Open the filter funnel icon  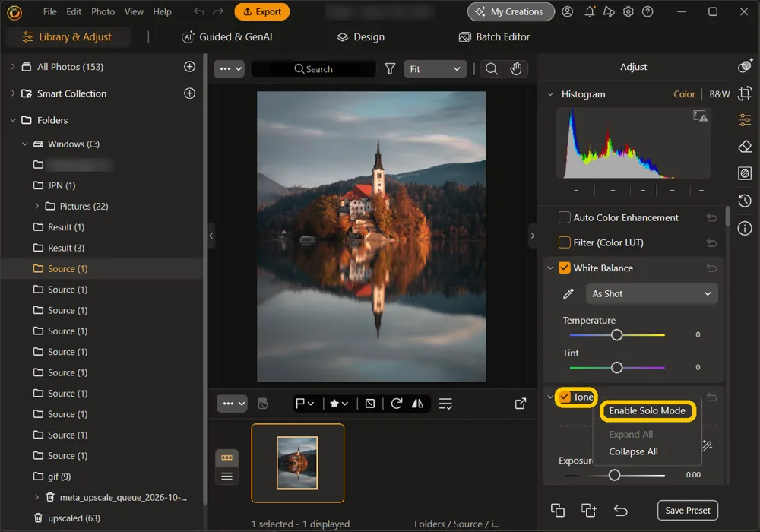click(390, 69)
